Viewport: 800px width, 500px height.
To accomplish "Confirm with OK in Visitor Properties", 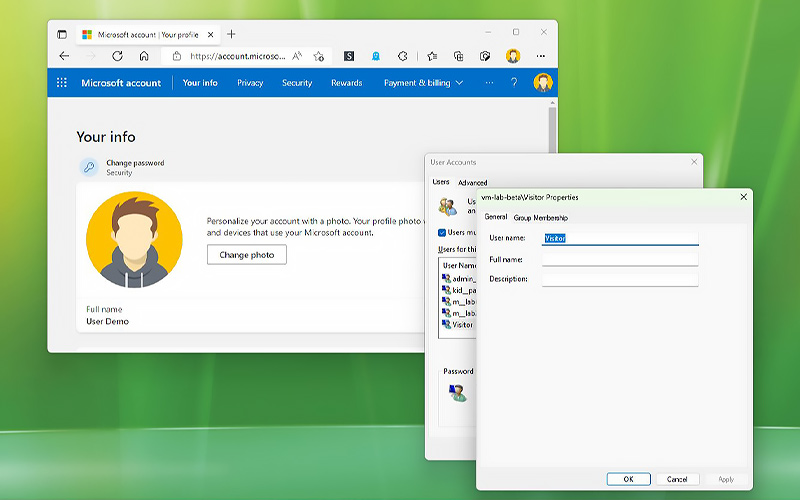I will click(x=629, y=479).
